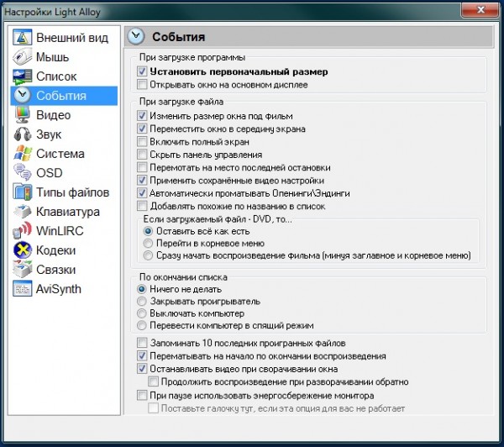504x447 pixels.
Task: Select DVD option Оставить всё как есть
Action: 148,231
